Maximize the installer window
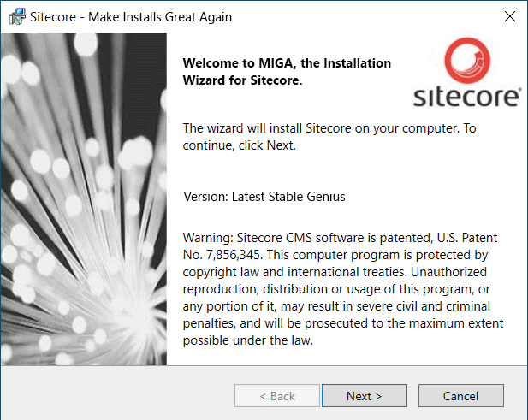 click(x=470, y=16)
